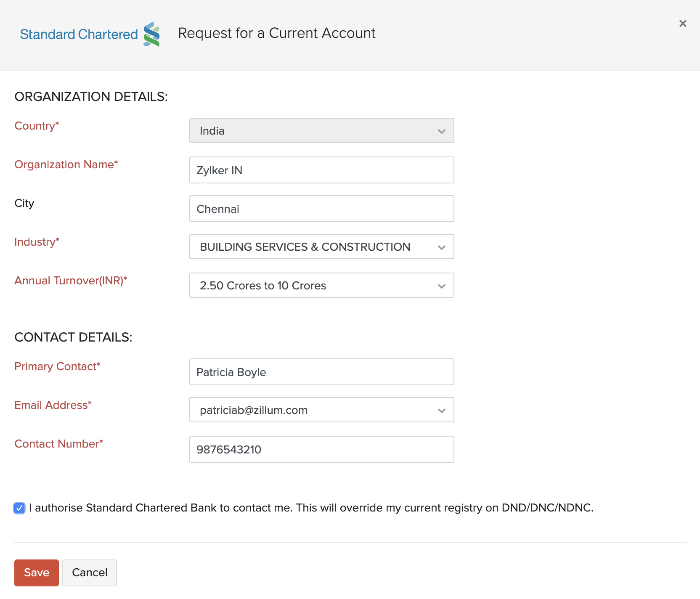Click the CONTACT DETAILS section heading
700x599 pixels.
coord(73,337)
